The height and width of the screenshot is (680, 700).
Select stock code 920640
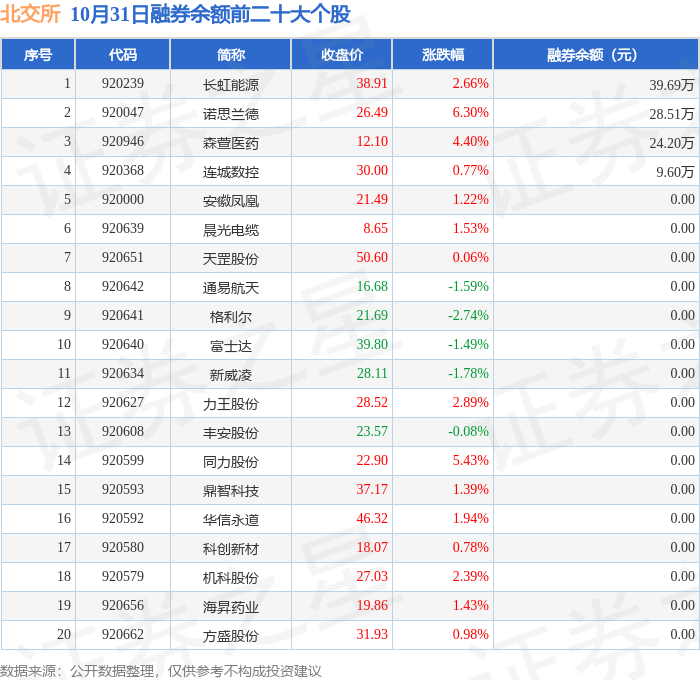(123, 345)
